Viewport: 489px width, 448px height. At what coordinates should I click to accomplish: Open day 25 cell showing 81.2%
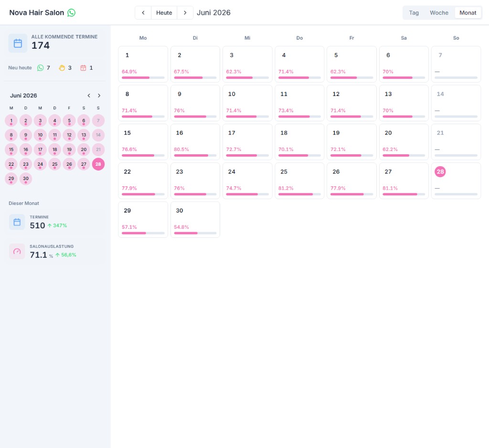299,181
